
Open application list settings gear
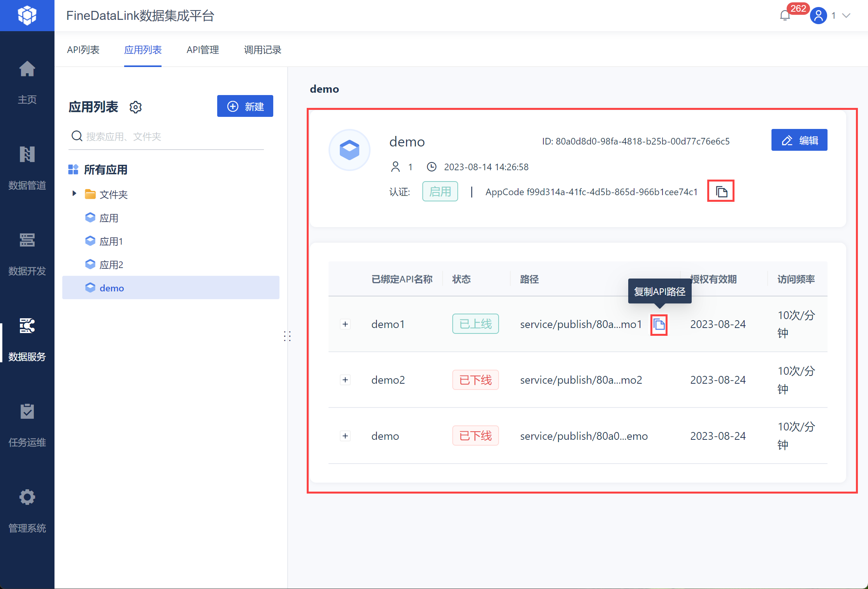tap(135, 107)
